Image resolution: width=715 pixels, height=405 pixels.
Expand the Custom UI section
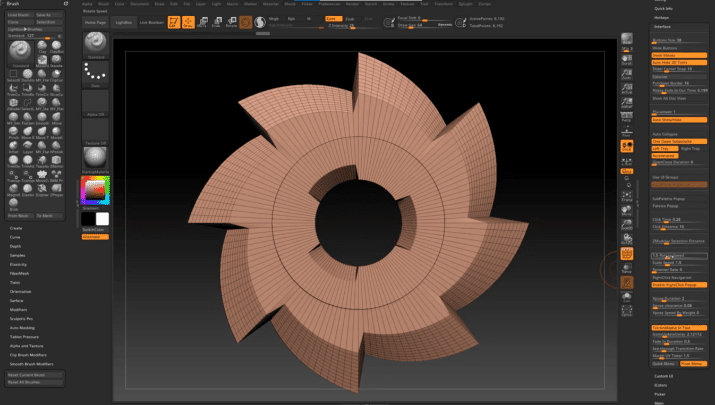coord(663,376)
